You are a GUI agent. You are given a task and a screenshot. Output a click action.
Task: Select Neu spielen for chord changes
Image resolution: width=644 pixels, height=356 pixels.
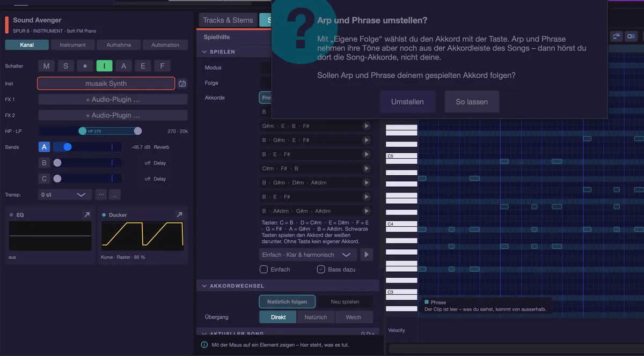tap(345, 302)
